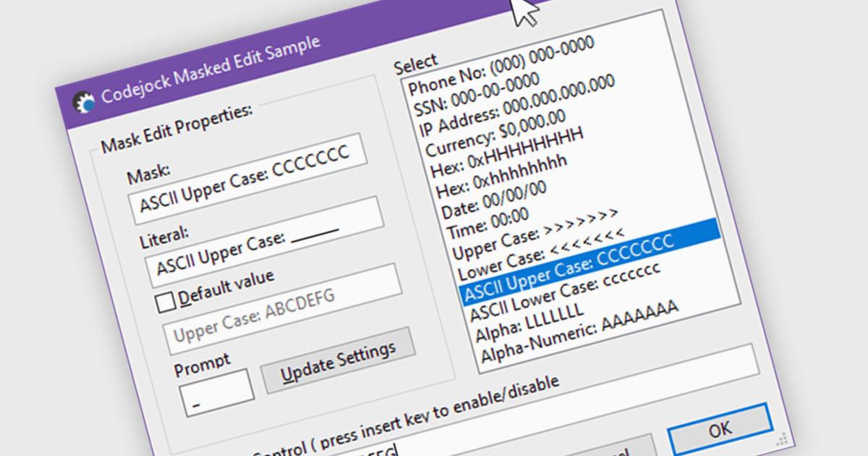
Task: Click the Update Settings button
Action: point(338,360)
